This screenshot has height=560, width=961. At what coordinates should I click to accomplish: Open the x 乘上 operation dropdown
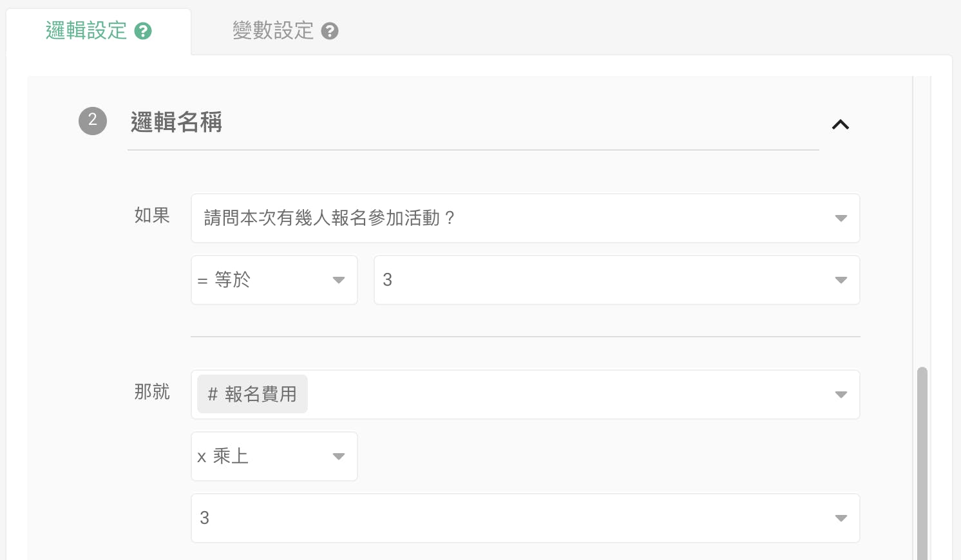pyautogui.click(x=264, y=456)
